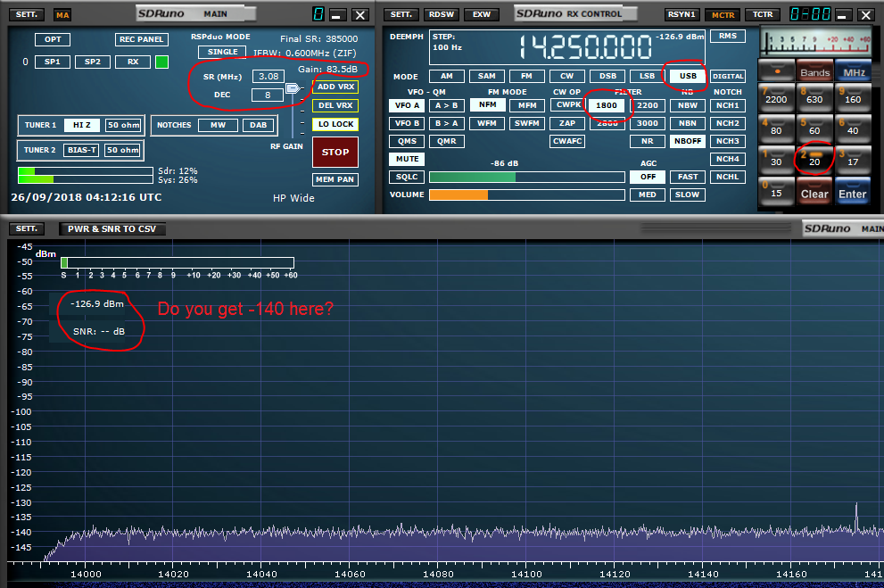Click the SP1 spectrum button
Viewport: 884px width, 588px height.
point(53,62)
